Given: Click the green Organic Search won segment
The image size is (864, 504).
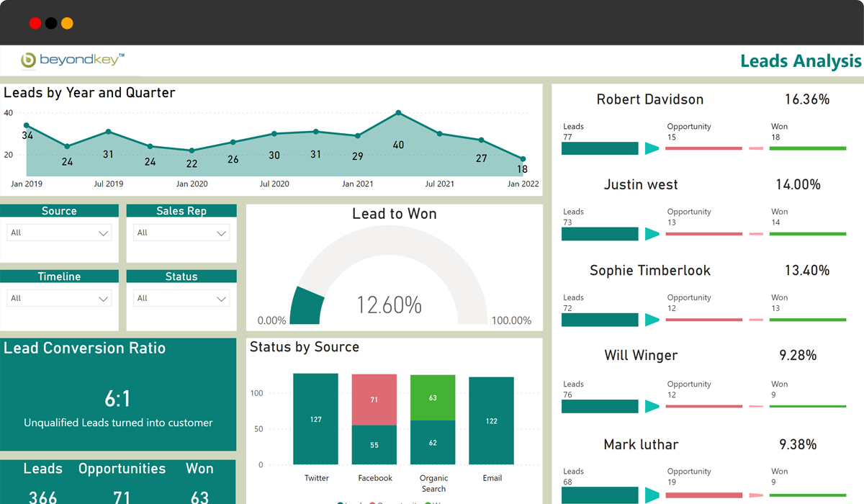Looking at the screenshot, I should click(433, 397).
